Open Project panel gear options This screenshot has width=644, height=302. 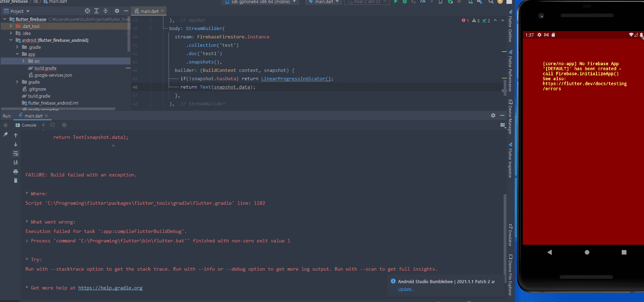pyautogui.click(x=117, y=11)
